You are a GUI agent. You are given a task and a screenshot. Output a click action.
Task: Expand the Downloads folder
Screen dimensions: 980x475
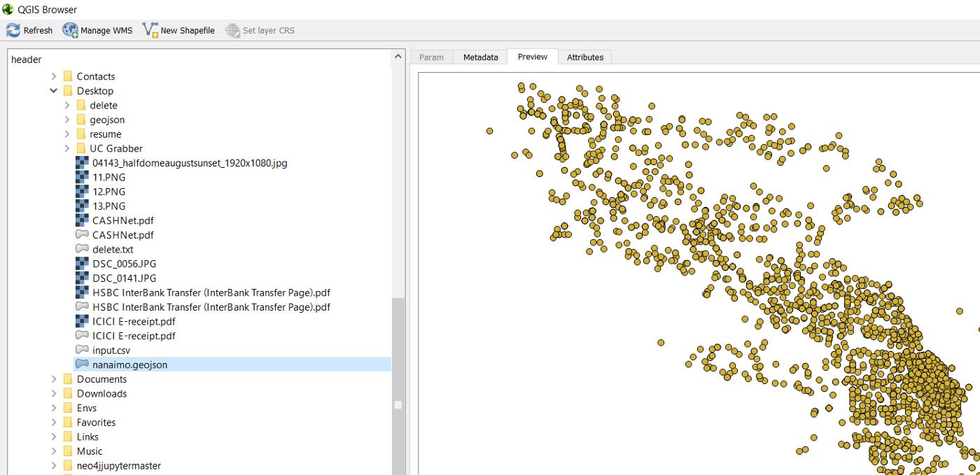[x=54, y=393]
